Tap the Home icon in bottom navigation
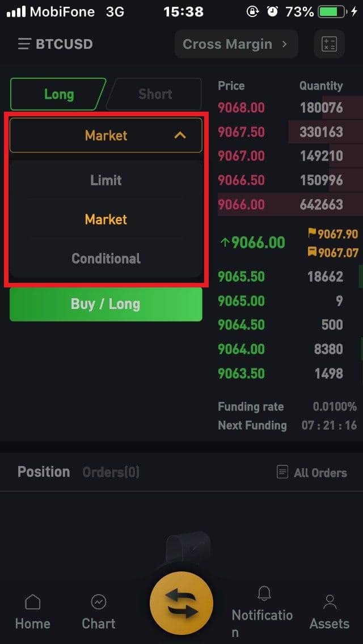This screenshot has height=644, width=363. tap(32, 603)
